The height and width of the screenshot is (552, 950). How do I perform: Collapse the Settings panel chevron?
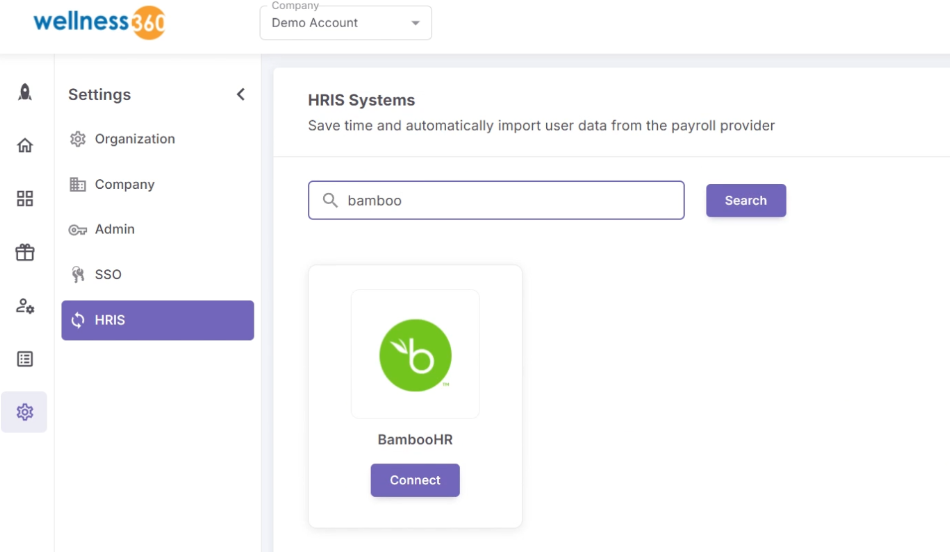click(x=241, y=95)
